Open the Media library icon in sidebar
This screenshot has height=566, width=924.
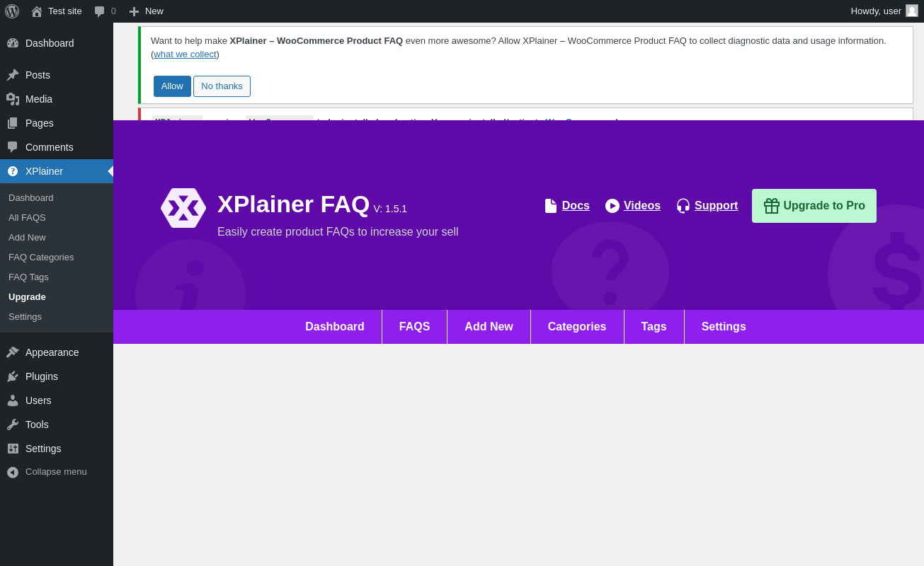pyautogui.click(x=13, y=99)
